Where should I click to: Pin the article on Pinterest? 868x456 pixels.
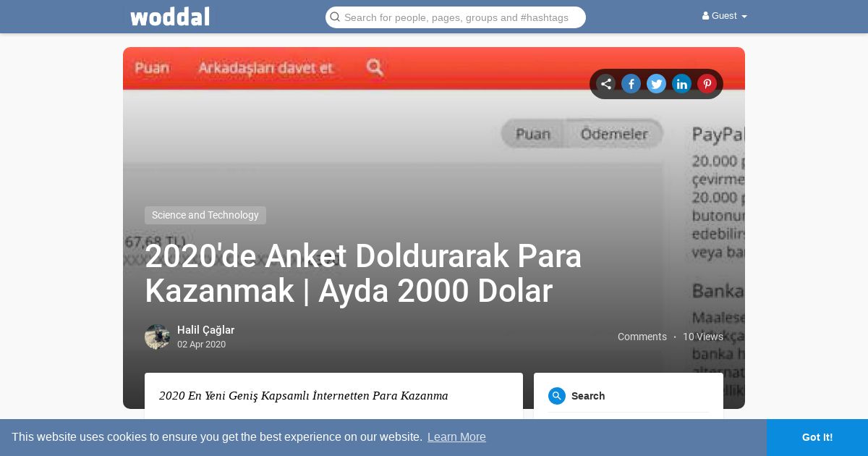point(707,84)
